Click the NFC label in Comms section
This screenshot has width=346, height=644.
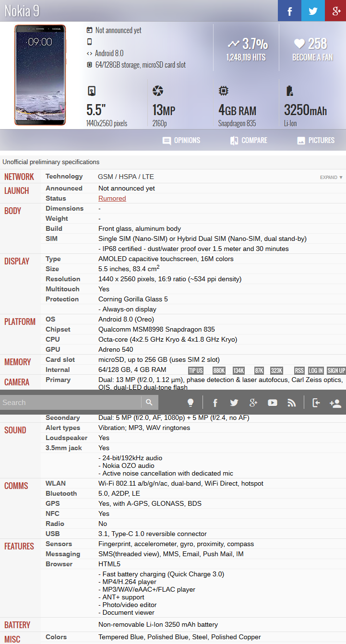52,513
